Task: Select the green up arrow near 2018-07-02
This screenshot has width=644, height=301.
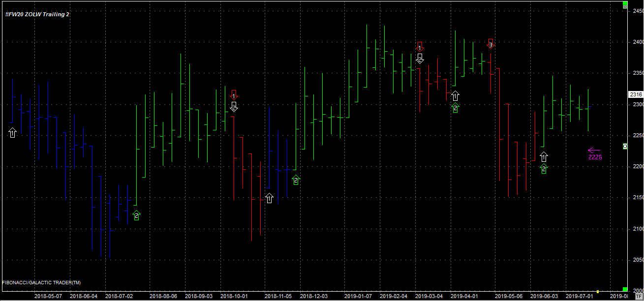Action: pos(137,215)
